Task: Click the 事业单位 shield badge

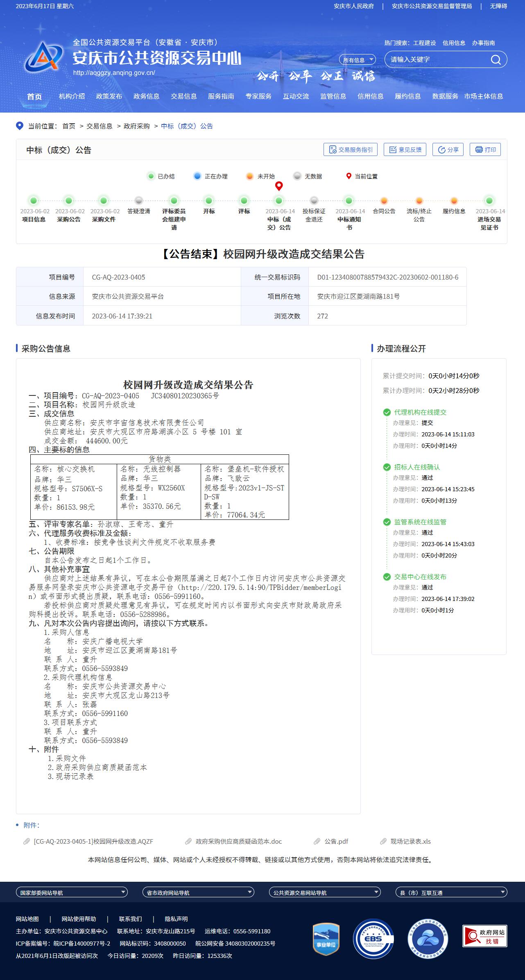Action: [326, 938]
